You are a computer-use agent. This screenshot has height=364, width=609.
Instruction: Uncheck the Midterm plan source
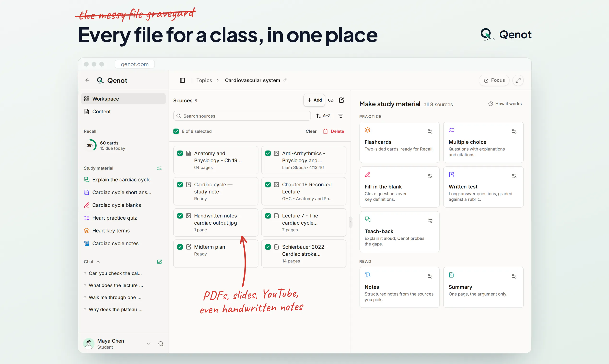click(x=180, y=247)
